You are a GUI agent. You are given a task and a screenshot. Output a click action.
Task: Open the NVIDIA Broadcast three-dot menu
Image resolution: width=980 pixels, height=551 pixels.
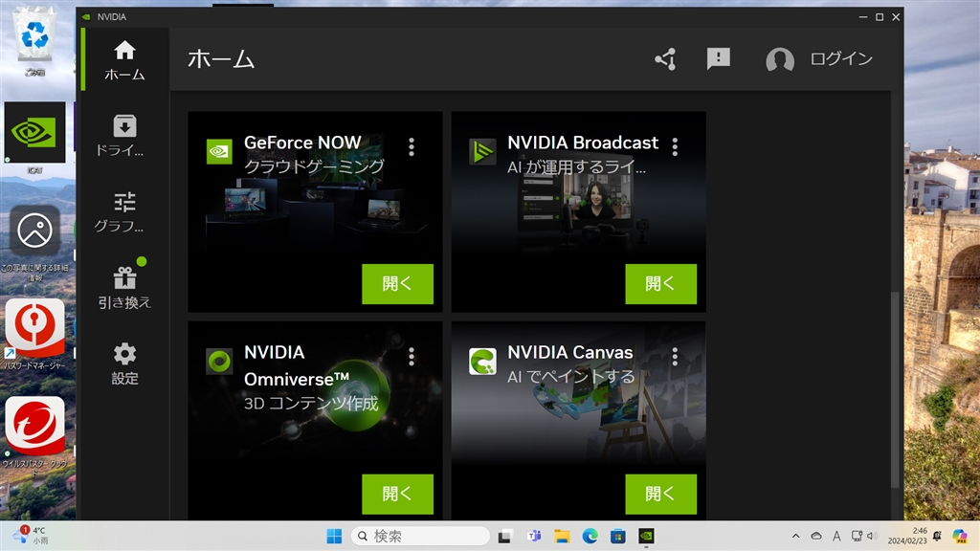click(675, 146)
